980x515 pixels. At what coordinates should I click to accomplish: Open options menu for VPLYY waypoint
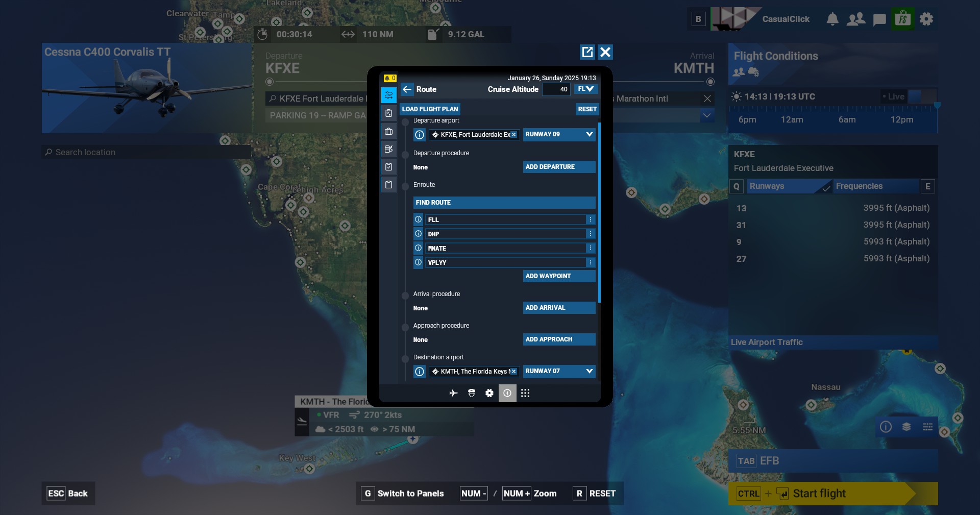[591, 262]
